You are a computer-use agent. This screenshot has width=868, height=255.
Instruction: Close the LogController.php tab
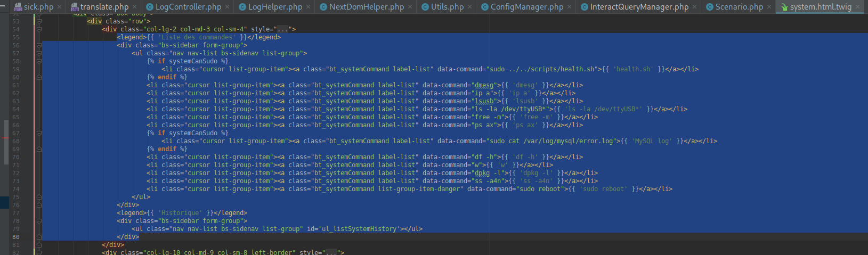pos(227,7)
